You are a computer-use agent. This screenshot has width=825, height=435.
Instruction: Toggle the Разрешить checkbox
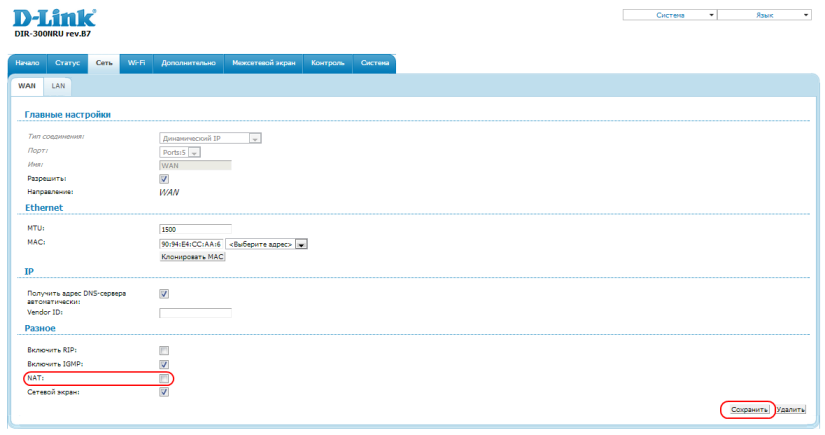[x=164, y=178]
